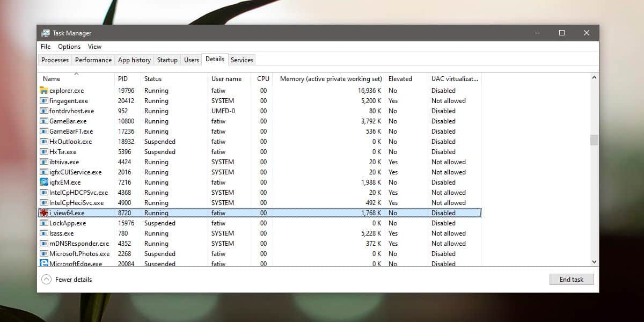Click the scrollbar up arrow
The width and height of the screenshot is (644, 322).
click(x=594, y=78)
